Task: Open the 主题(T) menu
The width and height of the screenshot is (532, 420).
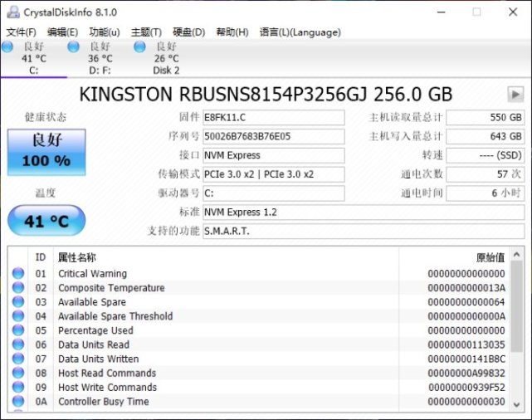Action: 146,32
